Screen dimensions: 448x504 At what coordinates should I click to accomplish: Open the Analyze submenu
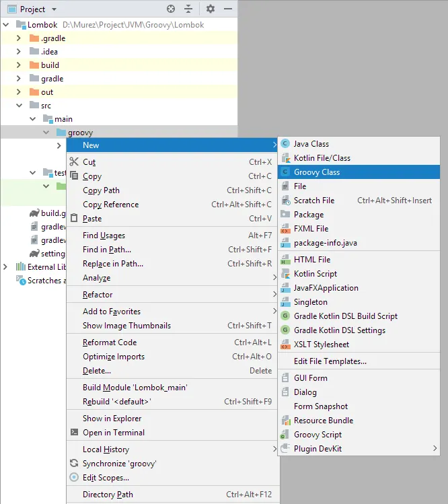tap(172, 278)
